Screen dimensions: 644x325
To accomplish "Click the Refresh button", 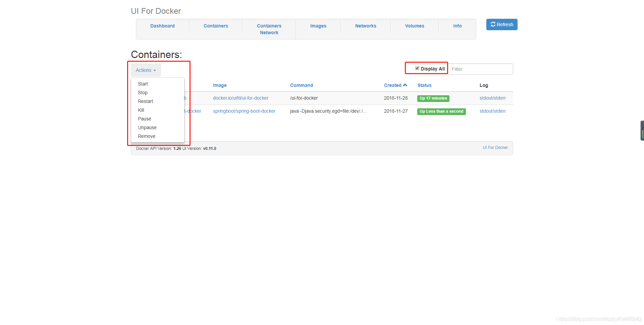I will coord(502,24).
